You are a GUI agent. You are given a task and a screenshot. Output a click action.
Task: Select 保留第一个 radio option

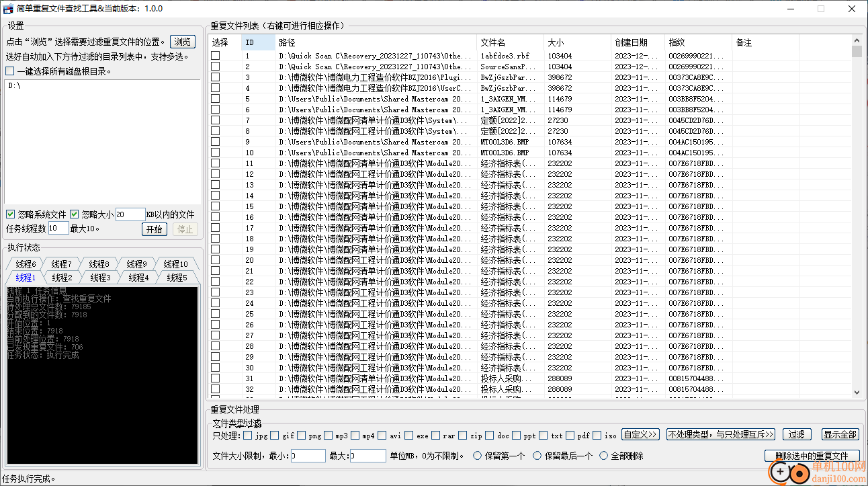pyautogui.click(x=478, y=456)
